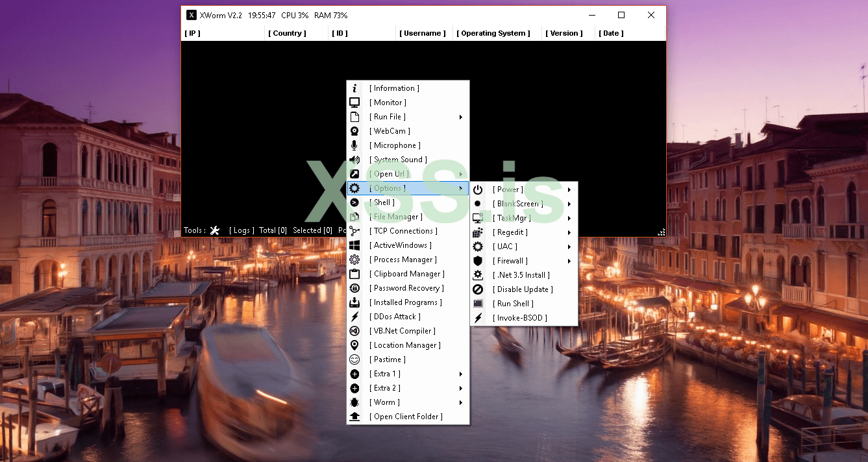This screenshot has width=868, height=462.
Task: Click the CPU 3% readout in the title bar
Action: (295, 15)
